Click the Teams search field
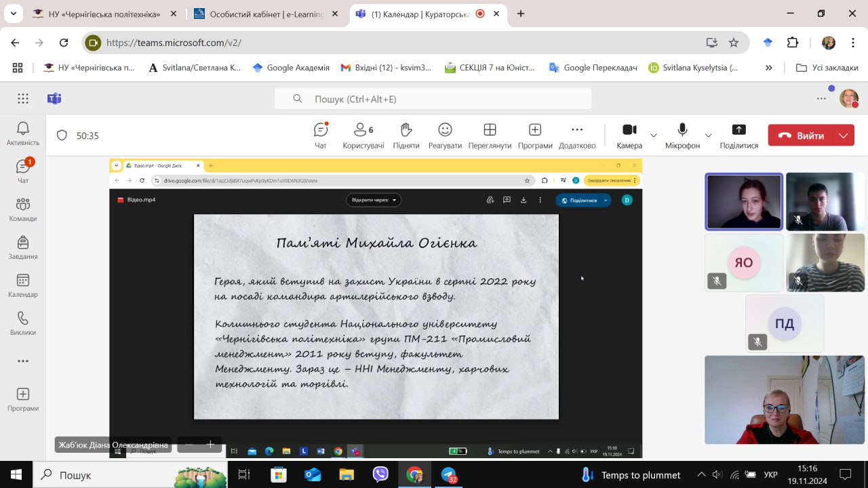The image size is (868, 488). (433, 99)
